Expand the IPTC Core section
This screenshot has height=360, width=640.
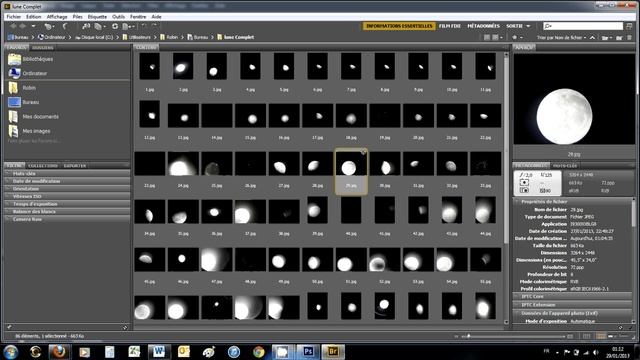572,297
